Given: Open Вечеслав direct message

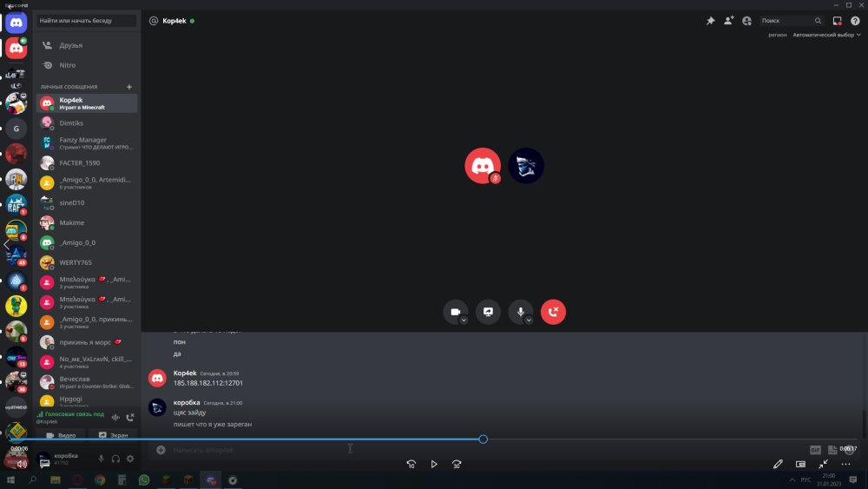Looking at the screenshot, I should tap(87, 382).
